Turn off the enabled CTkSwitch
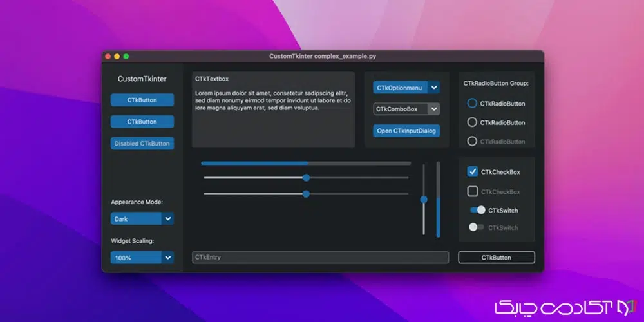Image resolution: width=644 pixels, height=322 pixels. point(477,210)
